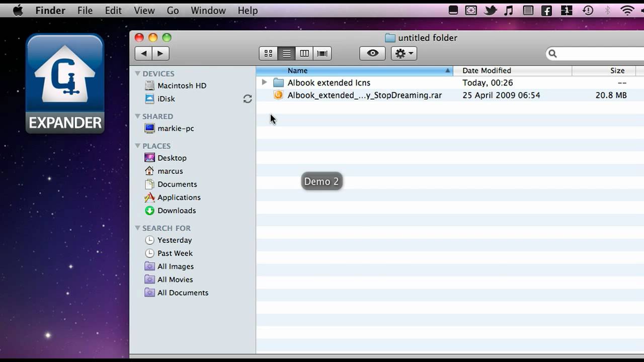The image size is (644, 362).
Task: Switch Finder to column view
Action: click(304, 53)
